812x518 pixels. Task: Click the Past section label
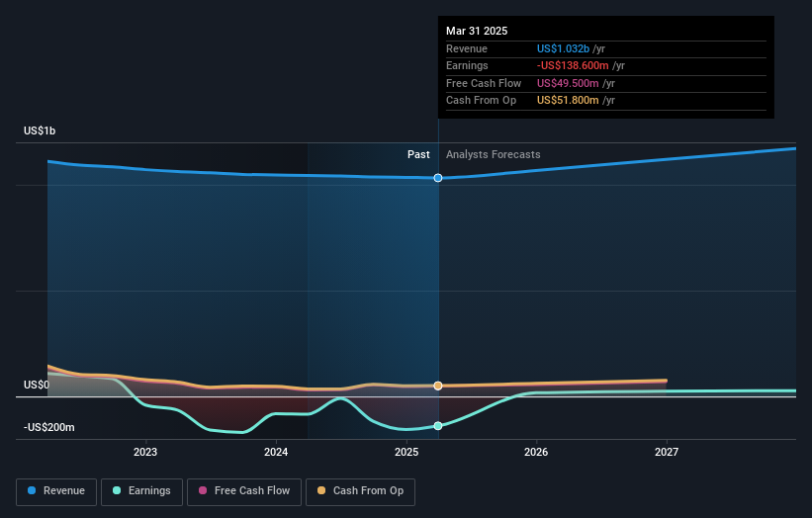418,155
